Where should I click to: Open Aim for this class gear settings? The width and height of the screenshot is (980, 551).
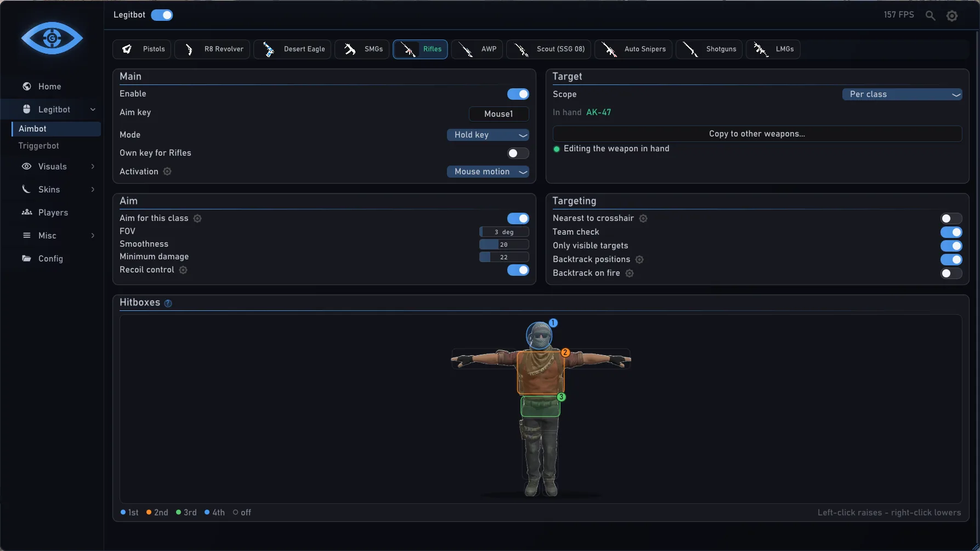[x=197, y=218]
